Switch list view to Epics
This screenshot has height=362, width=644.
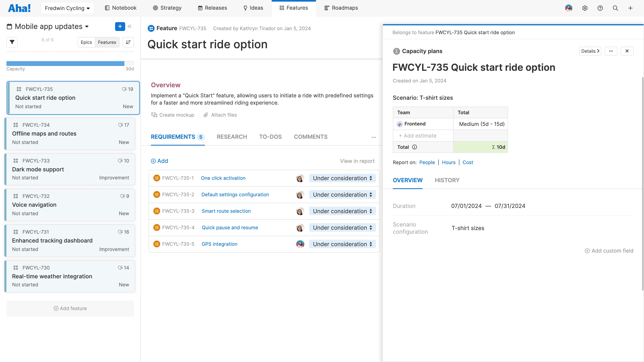[x=86, y=42]
